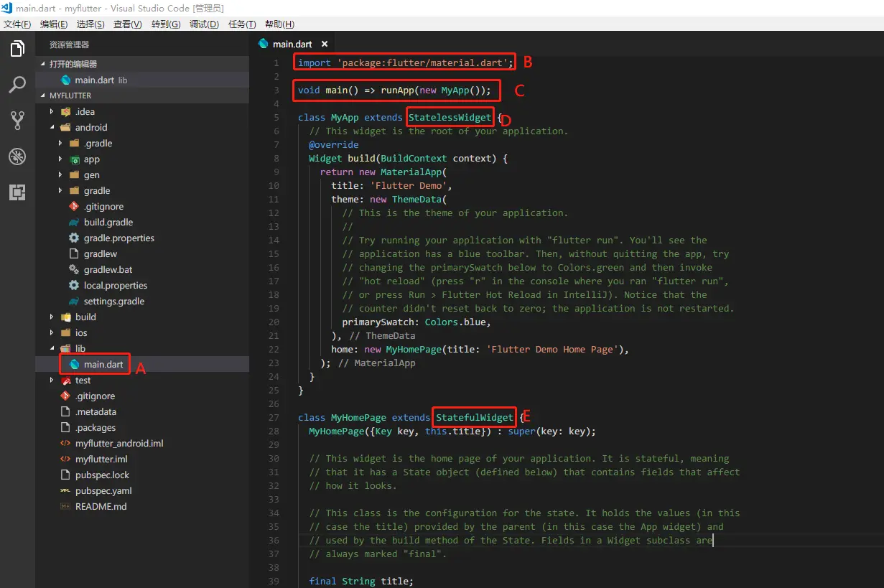The image size is (884, 588).
Task: Click the git icon beside android .gitignore
Action: 74,206
